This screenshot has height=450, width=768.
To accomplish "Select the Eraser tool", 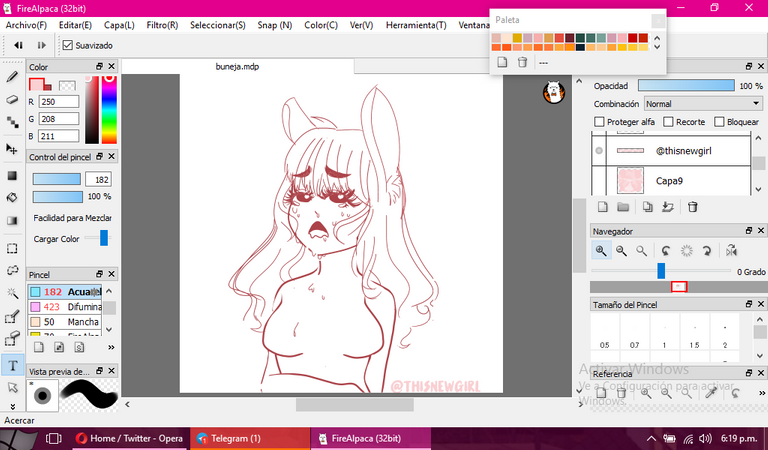I will 12,99.
